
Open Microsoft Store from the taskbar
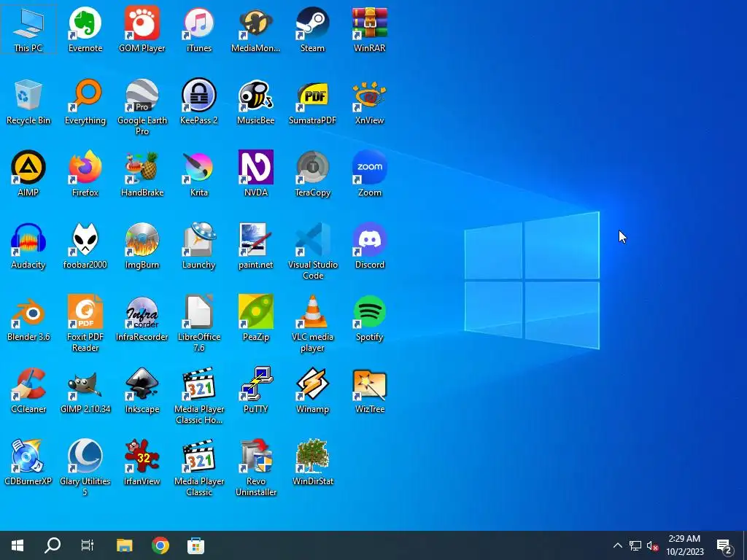pyautogui.click(x=196, y=545)
